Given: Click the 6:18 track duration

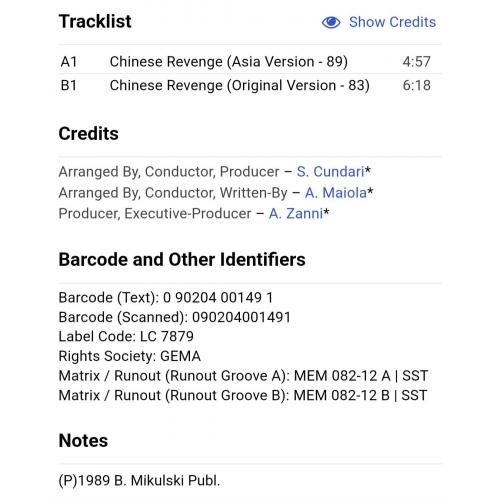Looking at the screenshot, I should click(416, 85).
